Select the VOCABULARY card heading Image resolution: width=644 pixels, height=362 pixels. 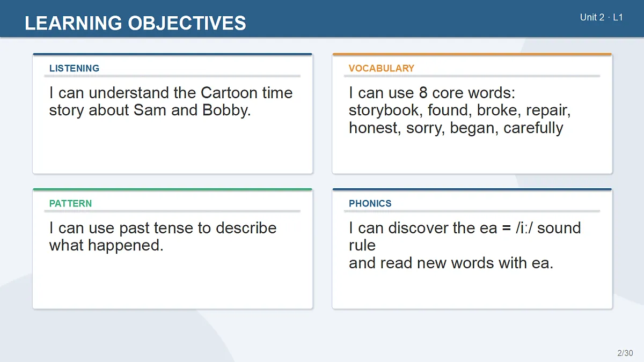tap(381, 68)
